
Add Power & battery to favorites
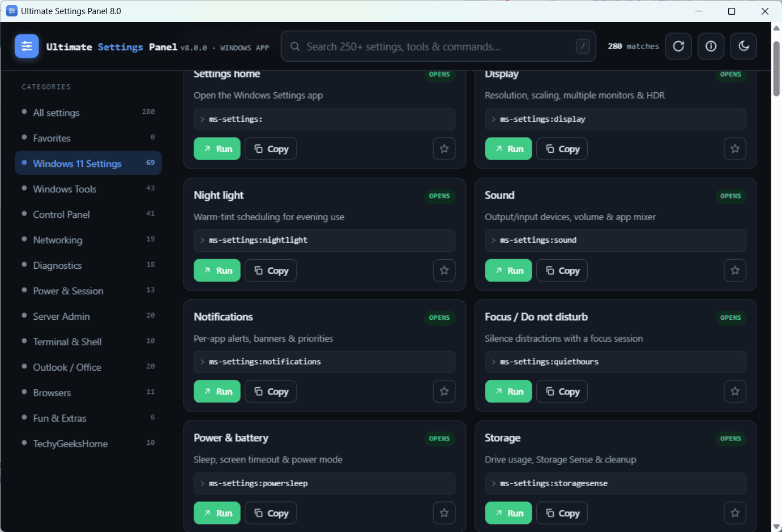(445, 513)
